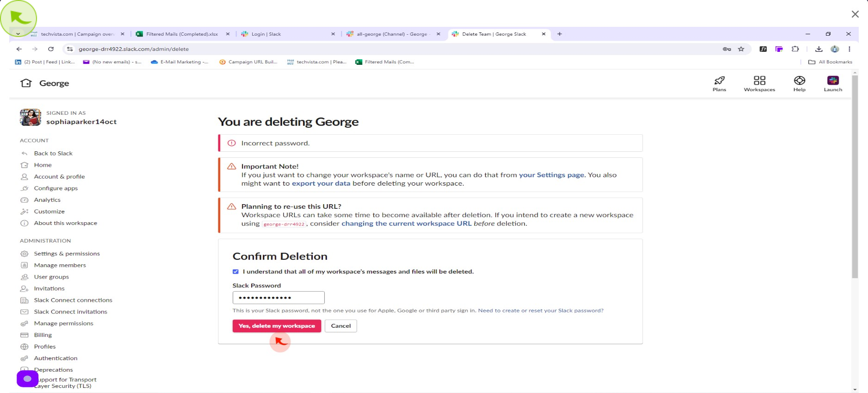Click the address bar URL

click(x=133, y=49)
